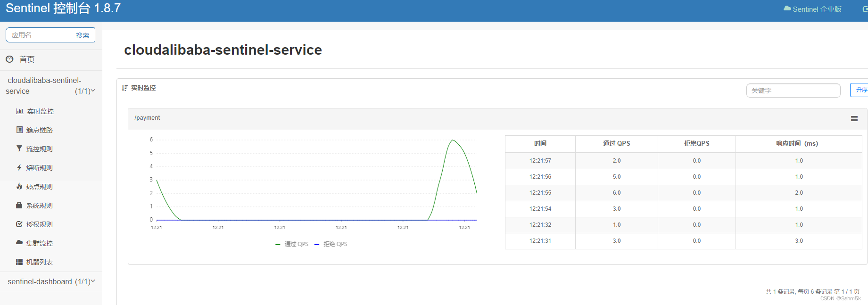The image size is (868, 305).
Task: Open the /payment chart hamburger menu
Action: coord(854,119)
